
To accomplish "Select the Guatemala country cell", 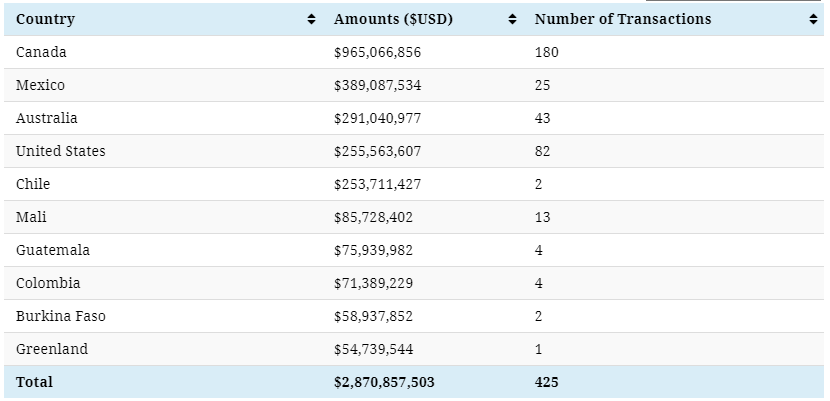I will click(52, 250).
